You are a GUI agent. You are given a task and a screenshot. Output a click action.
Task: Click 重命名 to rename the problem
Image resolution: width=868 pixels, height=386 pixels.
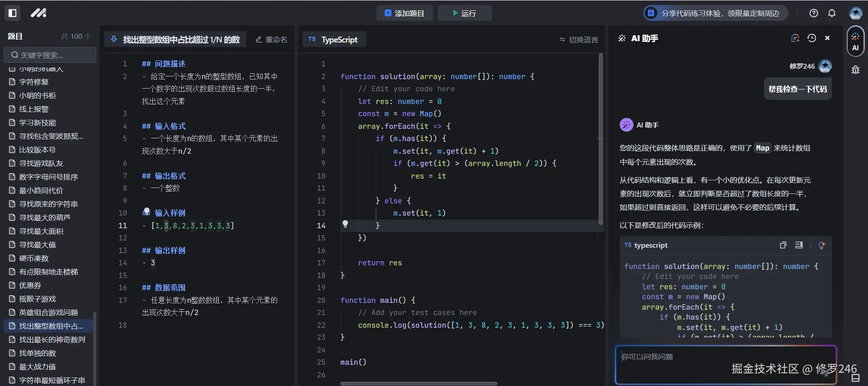[271, 39]
